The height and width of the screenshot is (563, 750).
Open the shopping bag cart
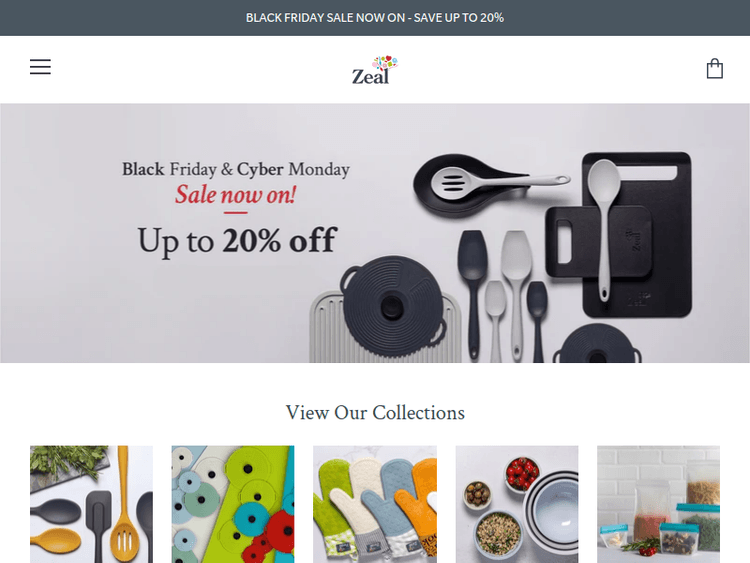coord(715,68)
